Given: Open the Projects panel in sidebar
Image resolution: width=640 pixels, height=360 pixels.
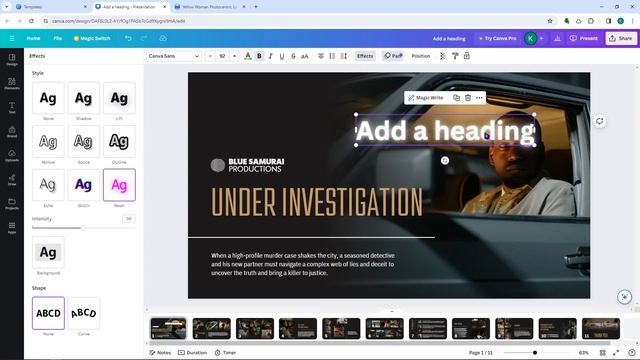Looking at the screenshot, I should (x=12, y=204).
